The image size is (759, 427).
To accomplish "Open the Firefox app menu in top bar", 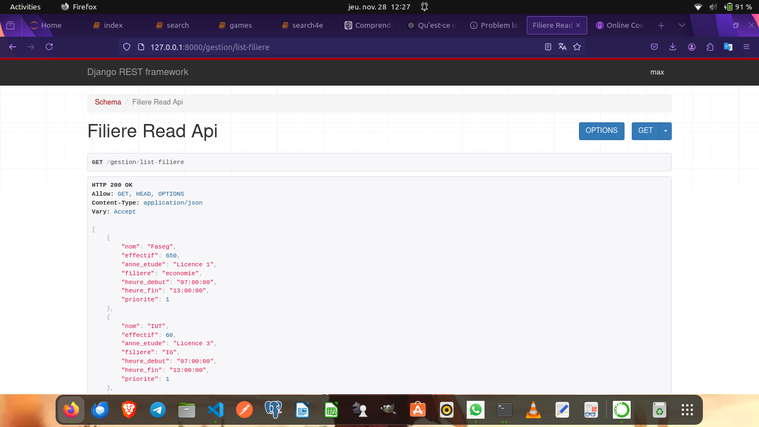I will [79, 7].
